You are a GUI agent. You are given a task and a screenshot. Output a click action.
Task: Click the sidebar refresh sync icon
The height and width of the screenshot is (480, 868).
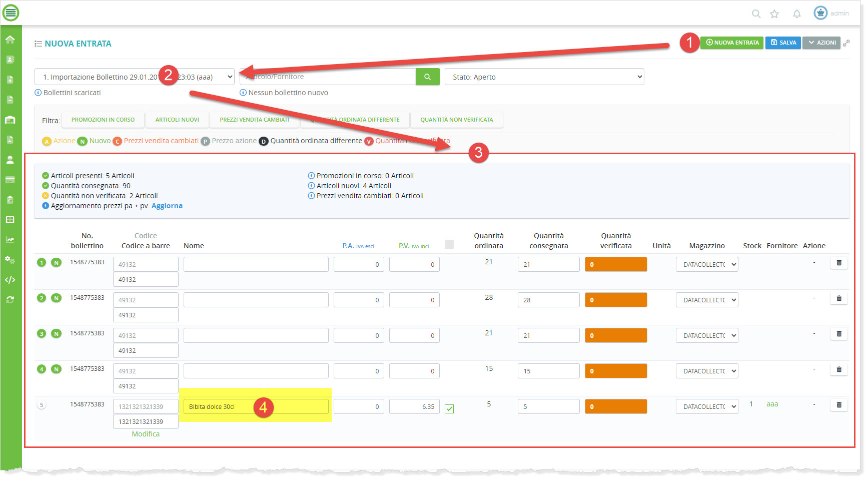tap(10, 300)
